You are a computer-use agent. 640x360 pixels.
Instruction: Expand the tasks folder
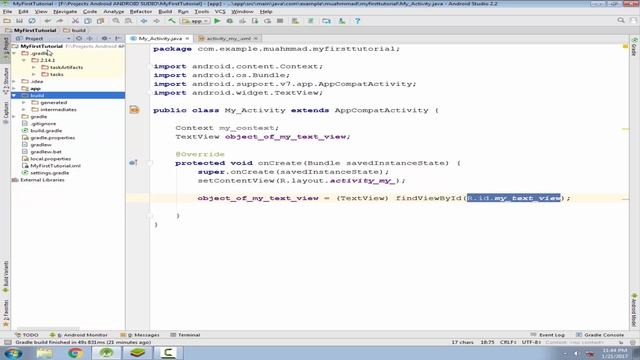coord(34,74)
